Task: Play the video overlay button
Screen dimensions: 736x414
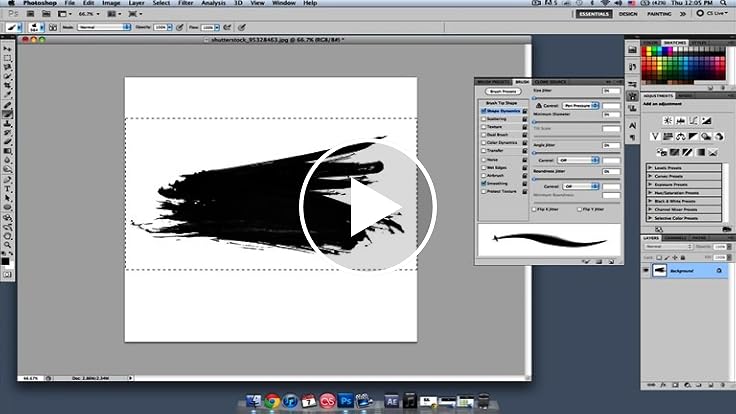Action: pos(368,206)
